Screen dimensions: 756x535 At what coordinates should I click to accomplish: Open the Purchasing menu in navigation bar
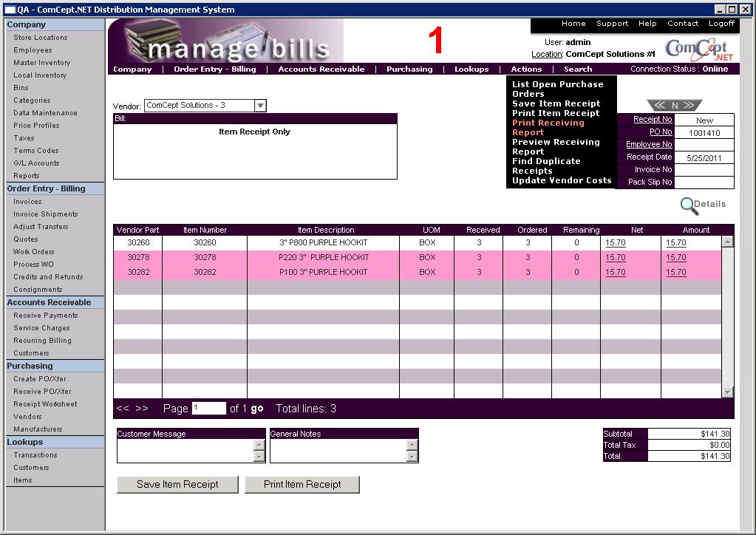409,69
